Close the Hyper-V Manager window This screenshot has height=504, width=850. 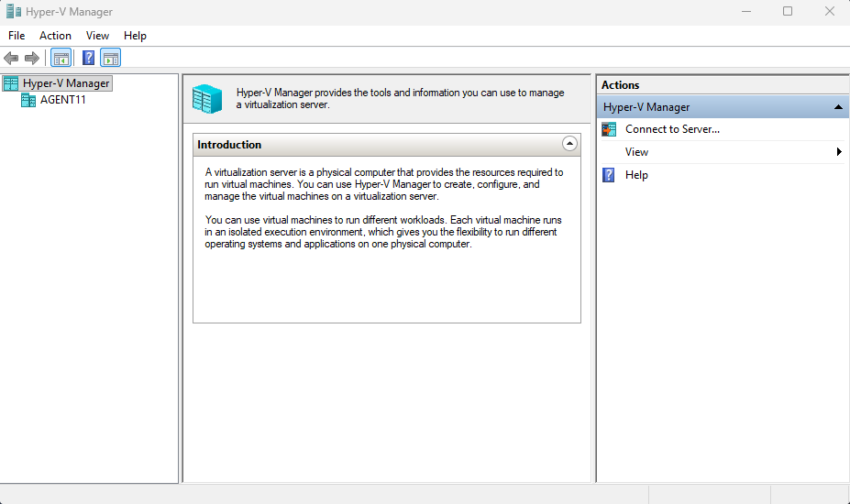click(828, 12)
